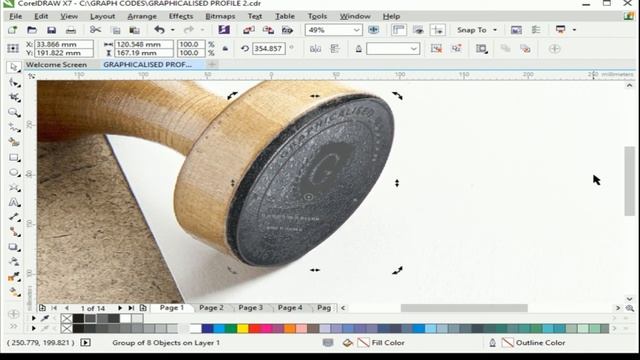Open the File menu
640x360 pixels.
coord(16,16)
